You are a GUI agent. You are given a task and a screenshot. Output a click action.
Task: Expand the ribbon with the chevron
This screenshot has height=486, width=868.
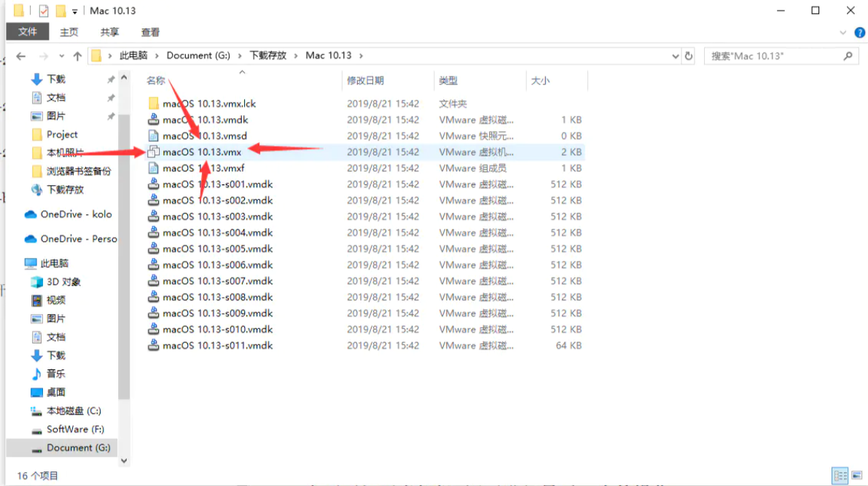(x=843, y=33)
